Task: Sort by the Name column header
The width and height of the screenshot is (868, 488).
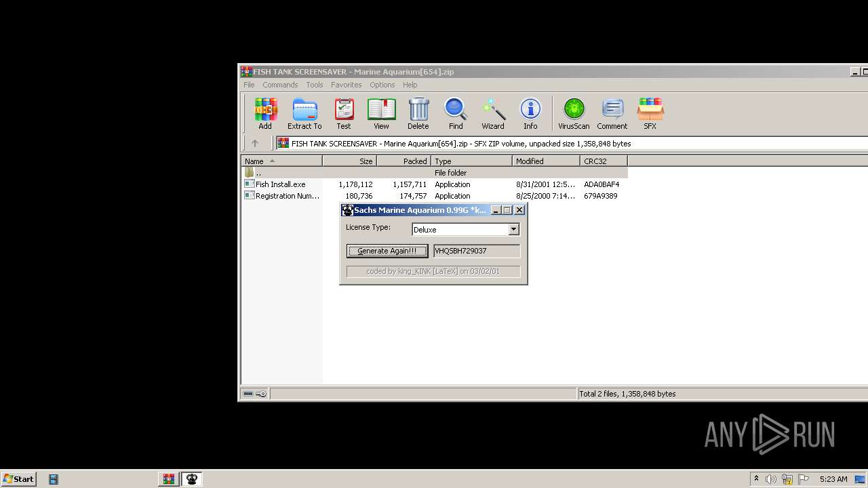Action: pyautogui.click(x=281, y=161)
